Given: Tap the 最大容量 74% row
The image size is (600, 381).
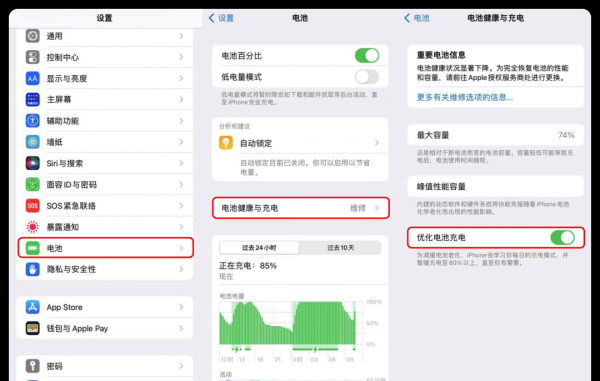Looking at the screenshot, I should pyautogui.click(x=496, y=135).
